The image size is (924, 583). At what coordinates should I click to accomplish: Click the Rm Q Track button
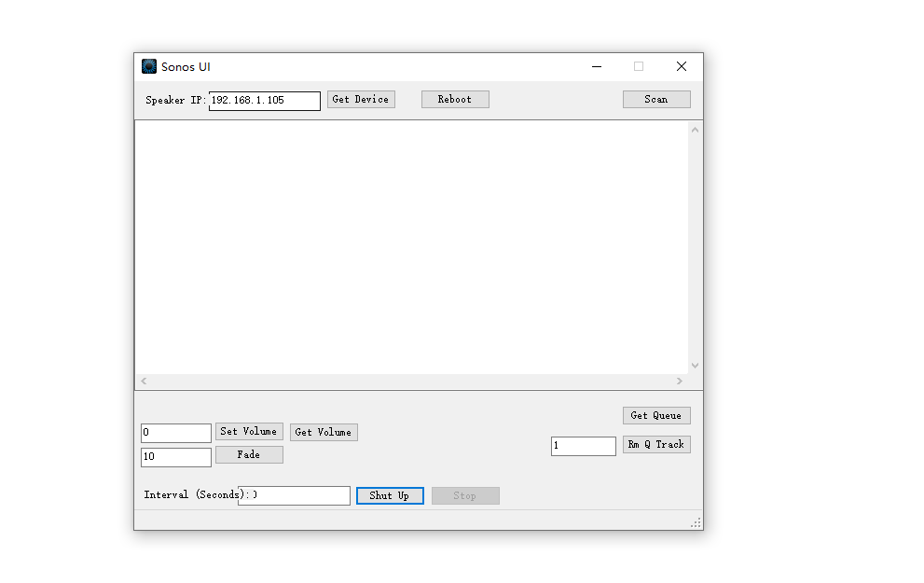[656, 444]
